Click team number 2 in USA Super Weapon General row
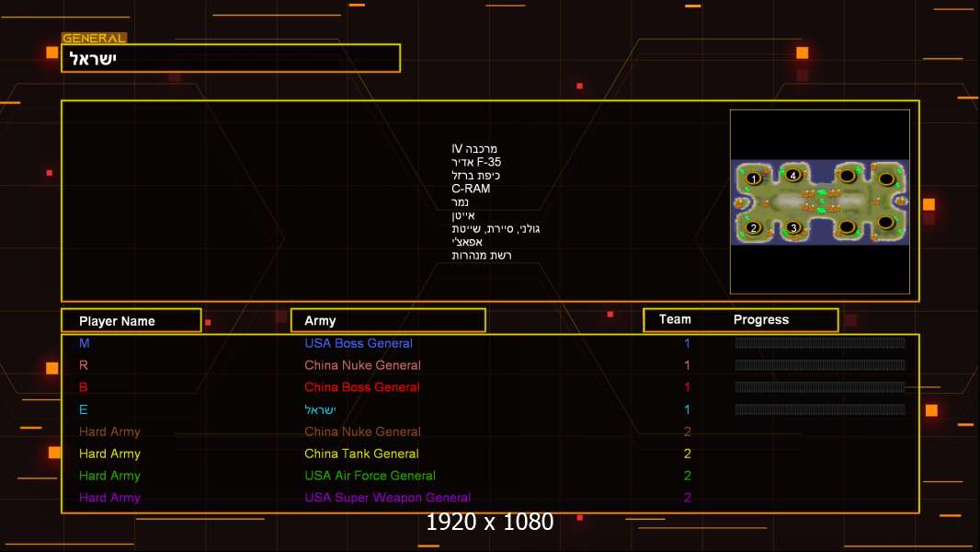 [687, 498]
